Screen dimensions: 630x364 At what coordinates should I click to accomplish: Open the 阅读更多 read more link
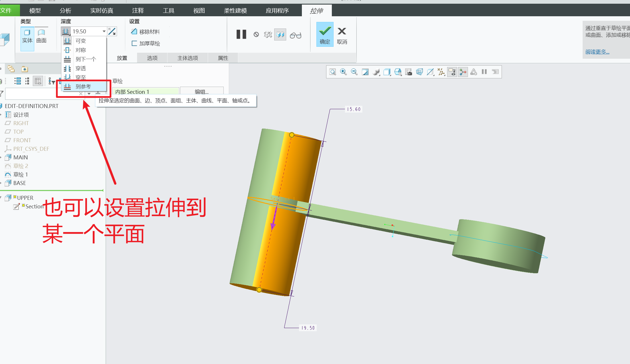pos(597,52)
